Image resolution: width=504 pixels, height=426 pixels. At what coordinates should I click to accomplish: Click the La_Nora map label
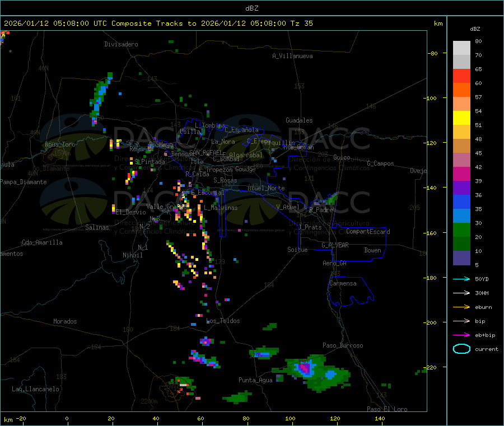tap(223, 142)
